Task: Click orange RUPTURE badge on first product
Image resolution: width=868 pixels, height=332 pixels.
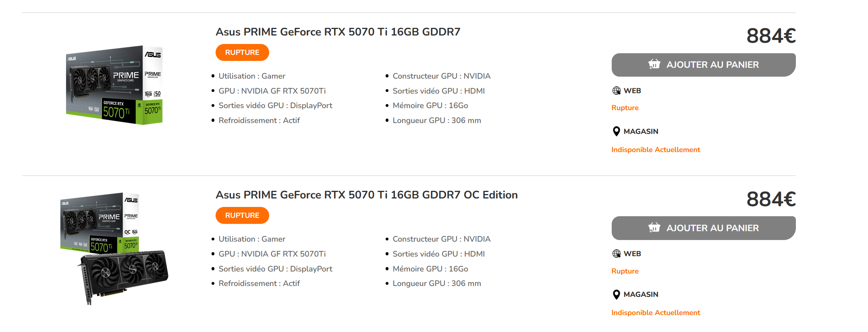Action: pyautogui.click(x=242, y=52)
